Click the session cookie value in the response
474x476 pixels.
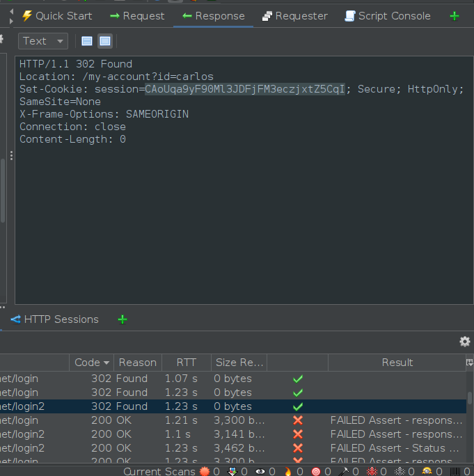(x=244, y=89)
